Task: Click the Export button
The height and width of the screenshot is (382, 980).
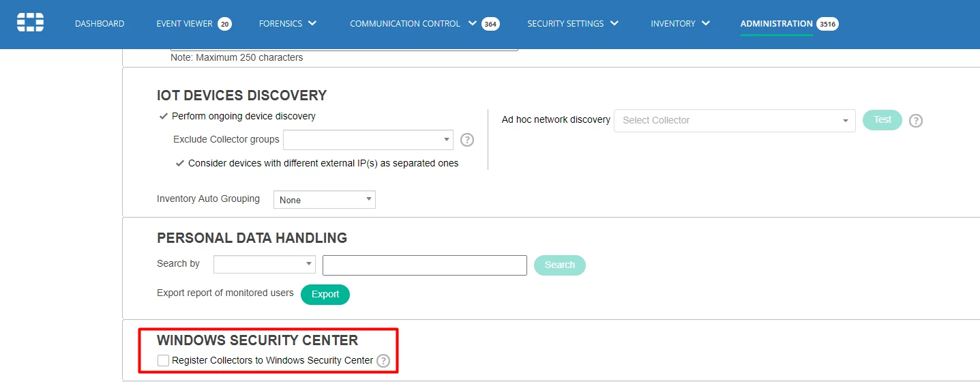Action: [x=325, y=295]
